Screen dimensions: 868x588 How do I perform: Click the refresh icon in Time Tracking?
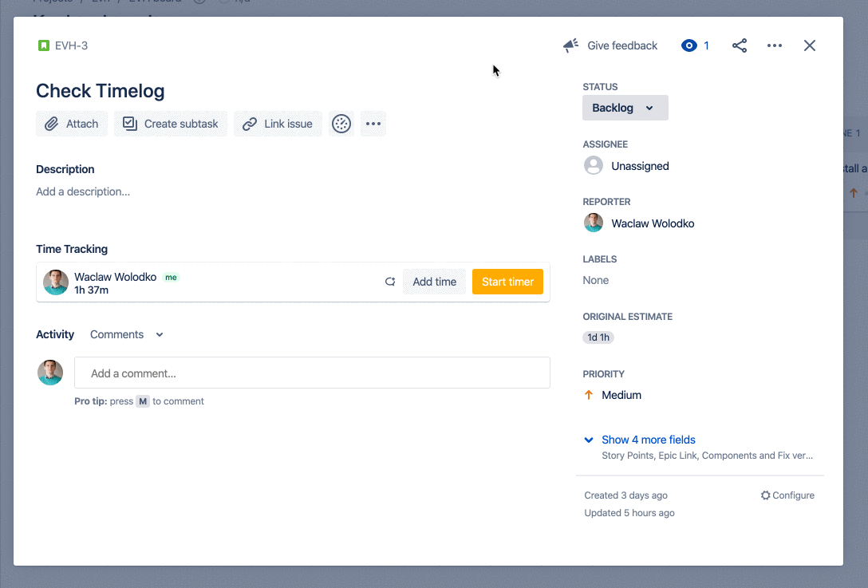[x=390, y=282]
